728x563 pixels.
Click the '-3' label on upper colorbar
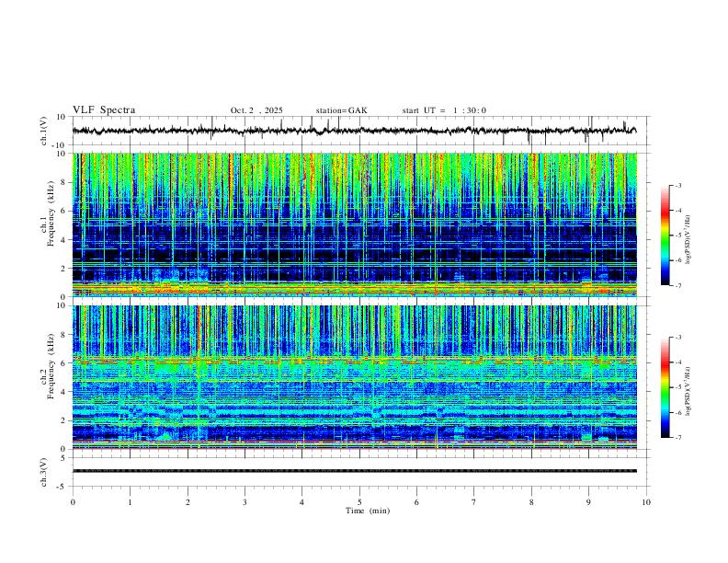(x=677, y=185)
